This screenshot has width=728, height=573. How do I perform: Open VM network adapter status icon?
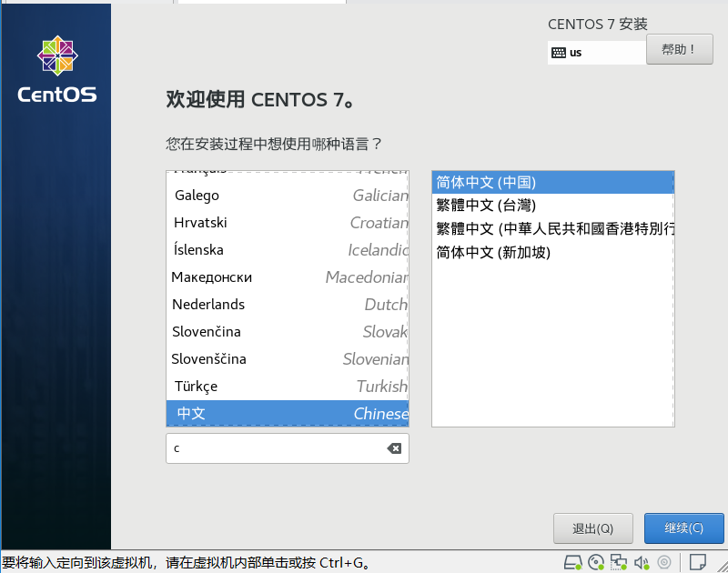pos(619,562)
